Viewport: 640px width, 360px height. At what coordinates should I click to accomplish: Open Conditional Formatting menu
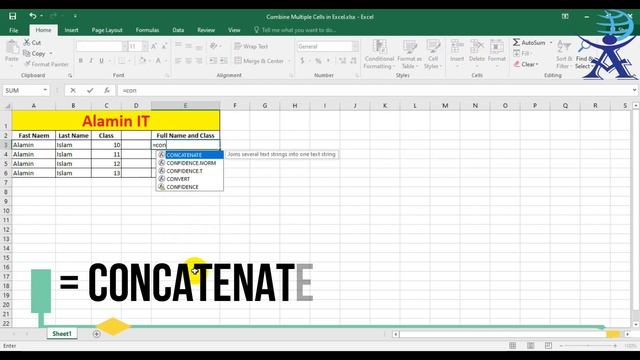[379, 55]
